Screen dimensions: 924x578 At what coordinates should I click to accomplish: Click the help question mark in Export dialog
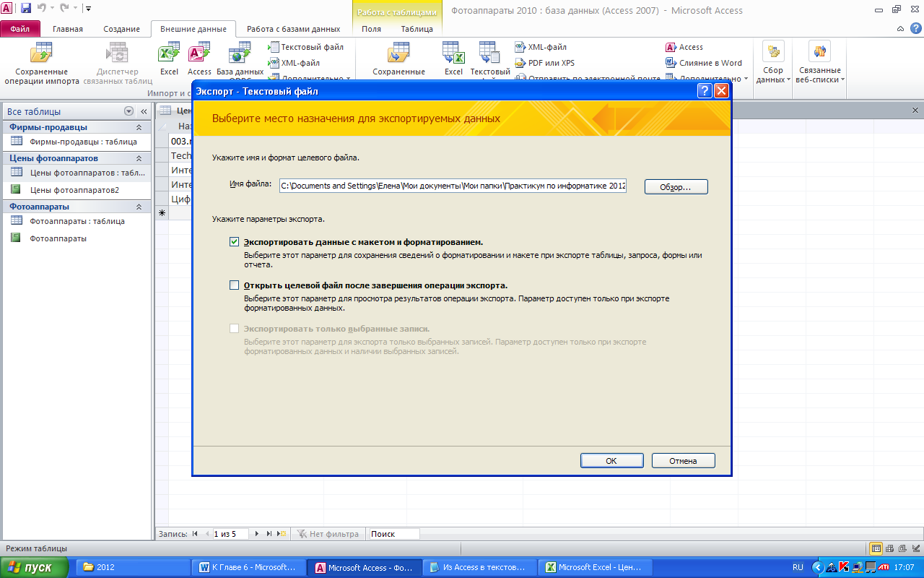[705, 91]
